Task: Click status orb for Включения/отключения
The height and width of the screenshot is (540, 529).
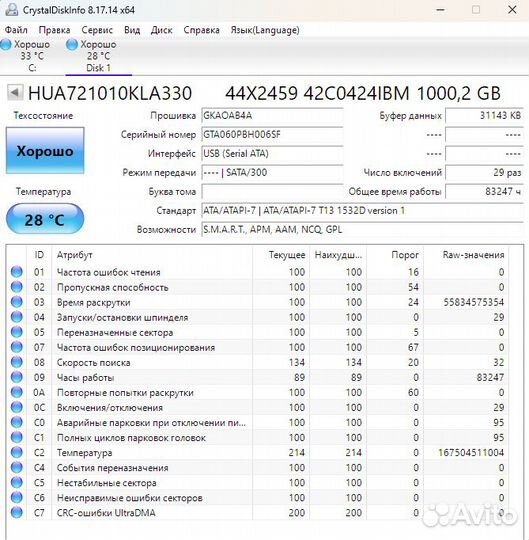Action: pyautogui.click(x=17, y=407)
